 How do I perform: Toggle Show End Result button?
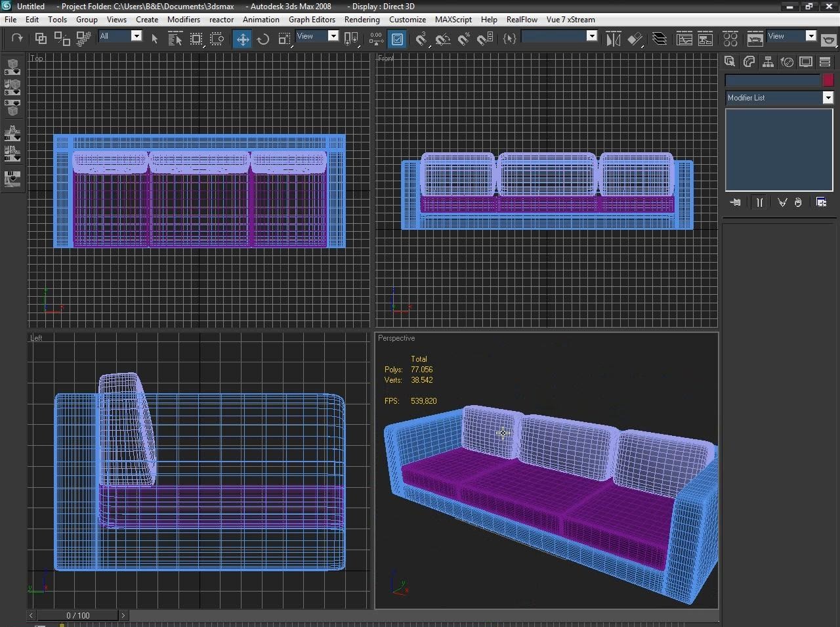point(759,202)
